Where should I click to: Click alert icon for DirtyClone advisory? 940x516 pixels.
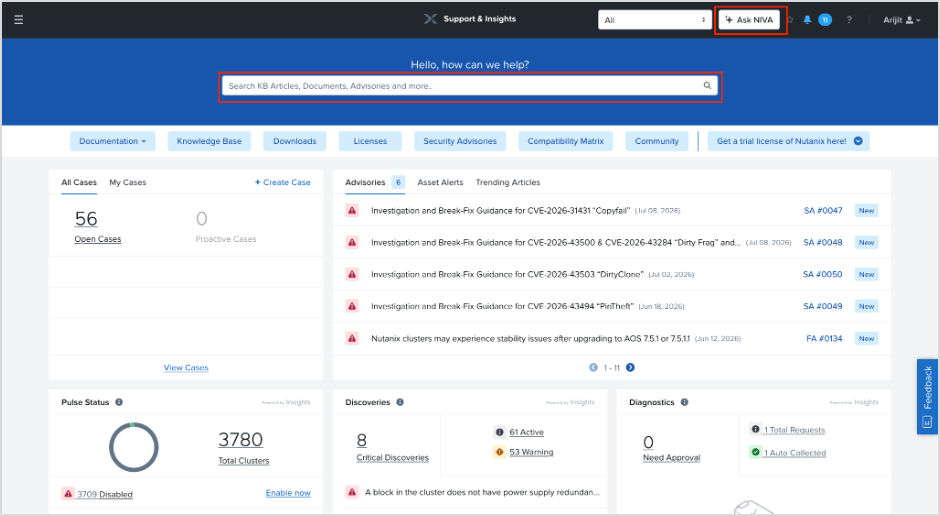352,274
